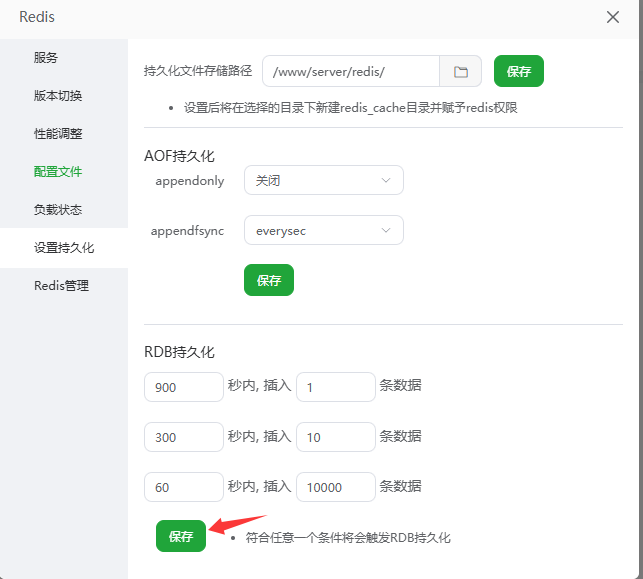The image size is (643, 579).
Task: Click the 符合任意一个条件 RDB hint text
Action: pyautogui.click(x=348, y=538)
